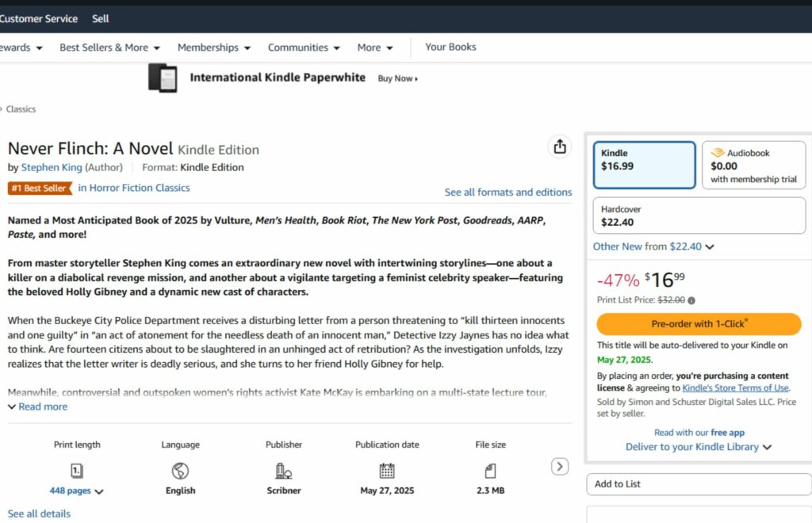Open Best Sellers & More dropdown menu
Screen dimensions: 812x523
point(109,48)
